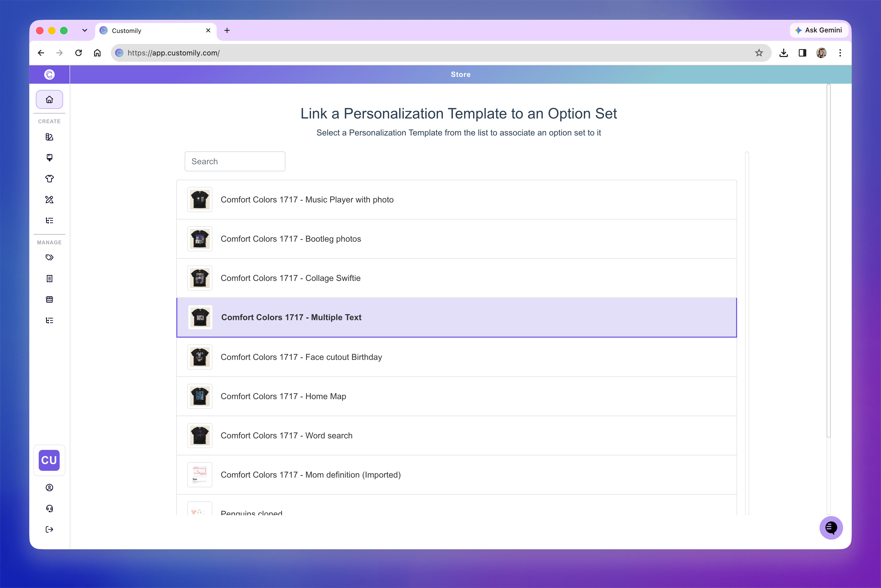Open the tags icon under Manage

coord(49,257)
